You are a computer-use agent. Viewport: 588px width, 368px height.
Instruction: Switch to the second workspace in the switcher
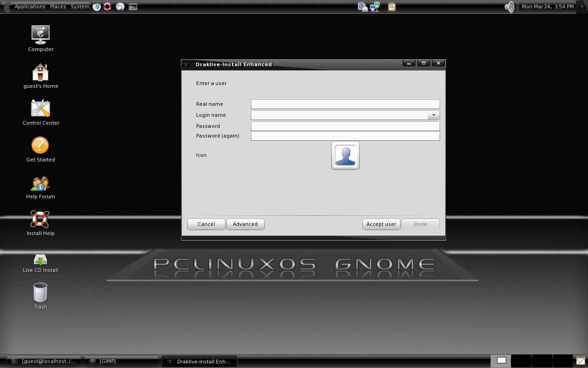tap(521, 360)
